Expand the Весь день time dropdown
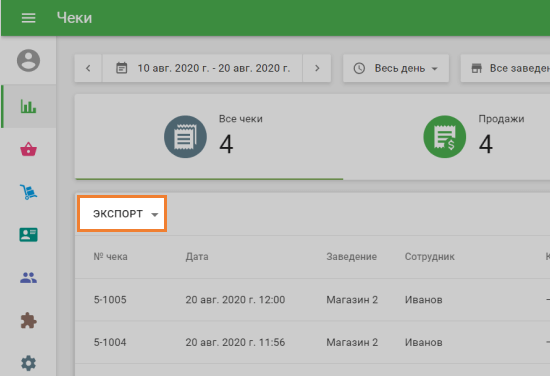 click(x=396, y=68)
